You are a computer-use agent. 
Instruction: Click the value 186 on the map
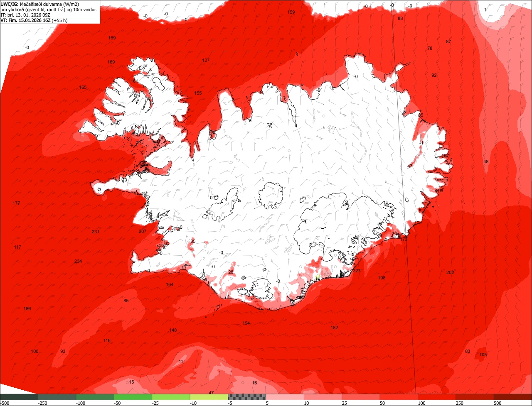pyautogui.click(x=27, y=308)
